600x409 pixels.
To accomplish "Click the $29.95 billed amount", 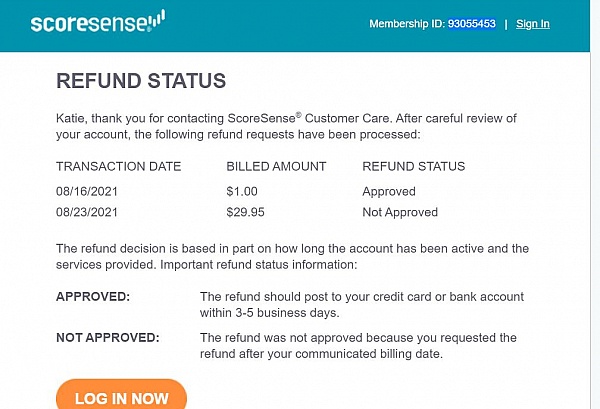I will (x=246, y=212).
